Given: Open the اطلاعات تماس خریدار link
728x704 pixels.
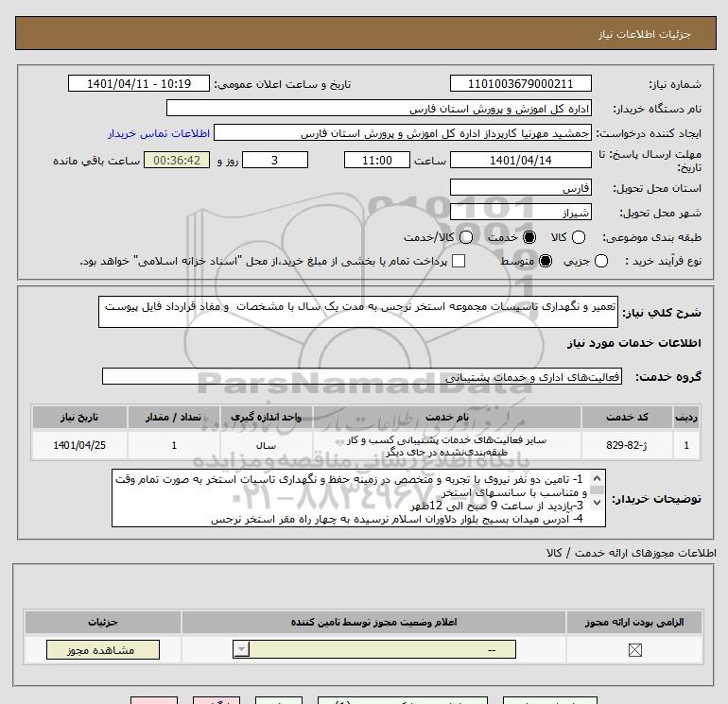Looking at the screenshot, I should [x=159, y=133].
